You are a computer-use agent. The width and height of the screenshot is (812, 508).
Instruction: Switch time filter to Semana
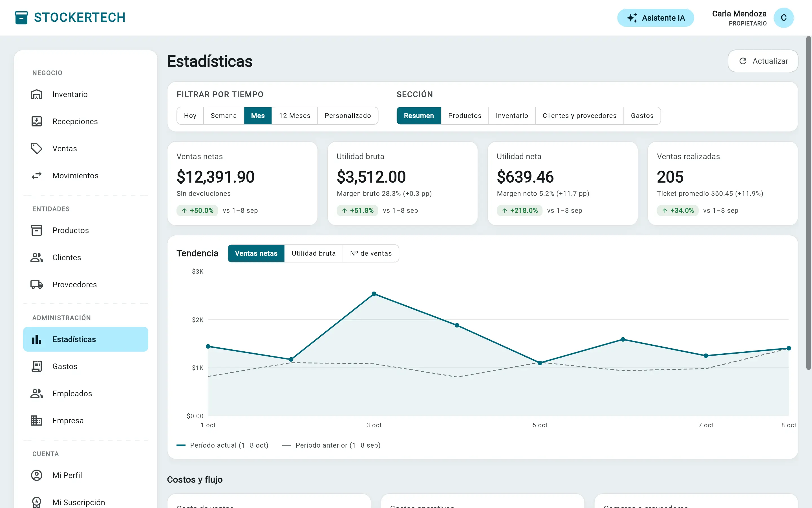point(224,116)
